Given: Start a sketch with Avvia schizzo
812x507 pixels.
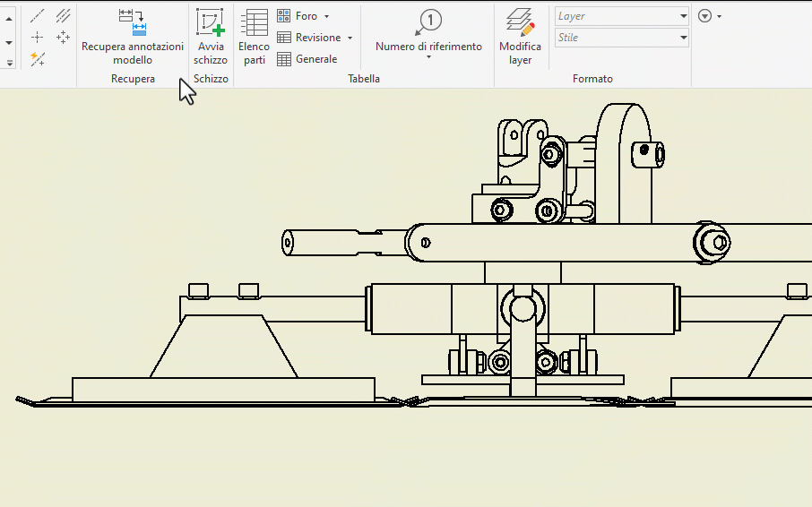Looking at the screenshot, I should [x=211, y=22].
